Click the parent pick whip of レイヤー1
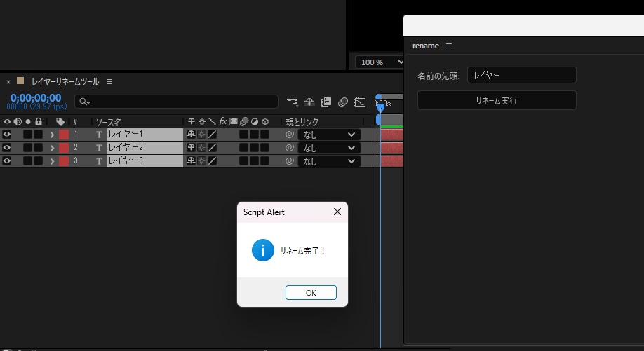644x351 pixels. (x=290, y=135)
